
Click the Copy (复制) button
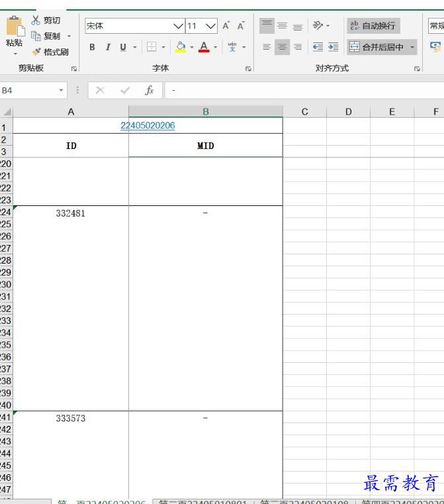click(46, 36)
